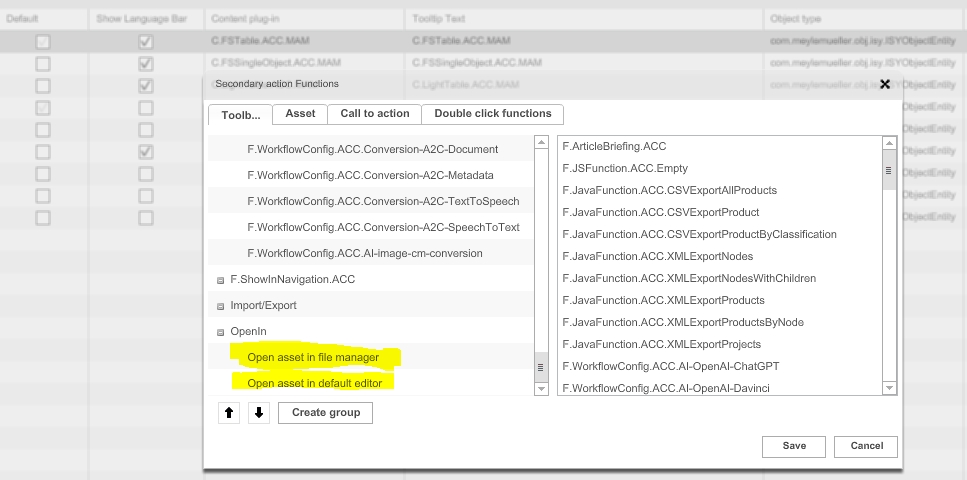Choose F.JavaFunction.ACC.CSVExportAllProducts from list
967x480 pixels.
click(x=669, y=190)
